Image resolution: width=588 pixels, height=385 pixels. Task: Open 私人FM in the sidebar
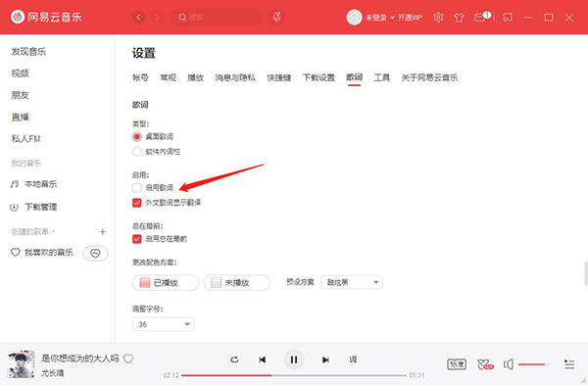[25, 139]
